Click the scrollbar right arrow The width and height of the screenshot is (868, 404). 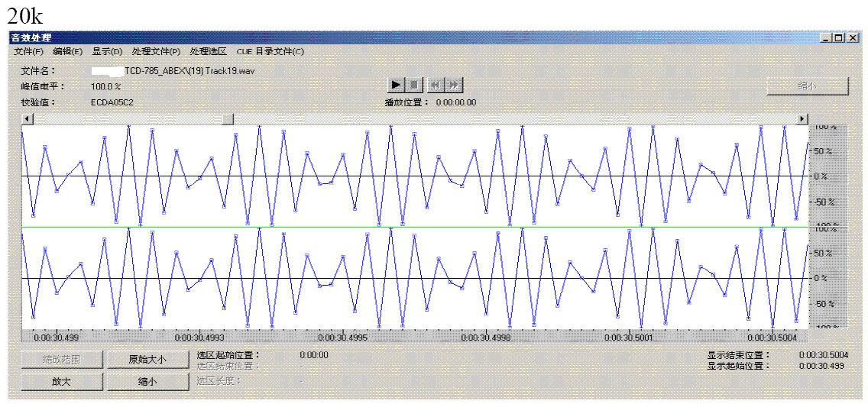[802, 118]
